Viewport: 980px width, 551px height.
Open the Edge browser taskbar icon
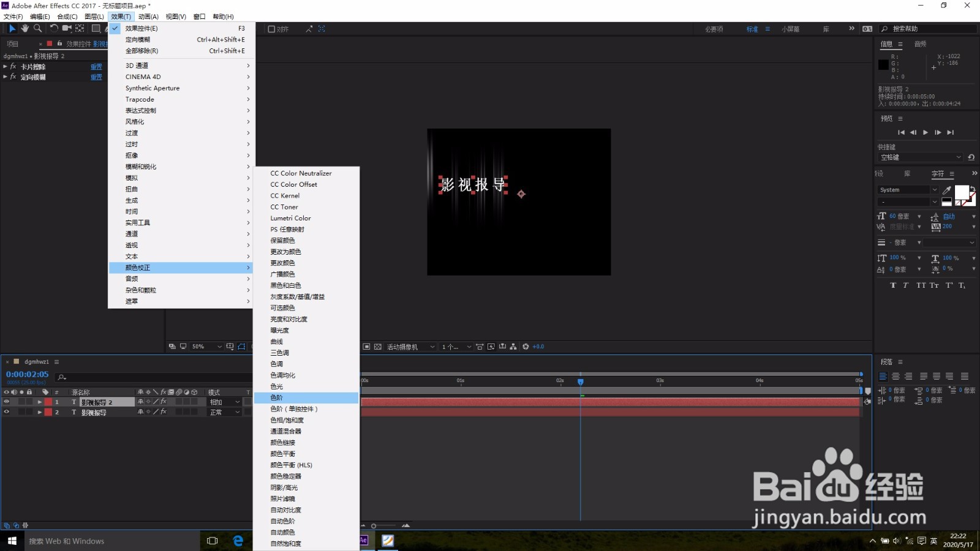click(238, 541)
